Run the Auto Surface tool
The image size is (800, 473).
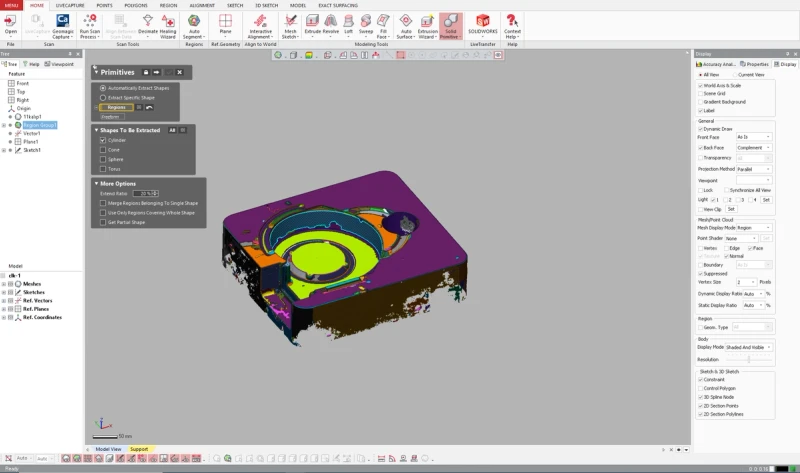tap(406, 26)
